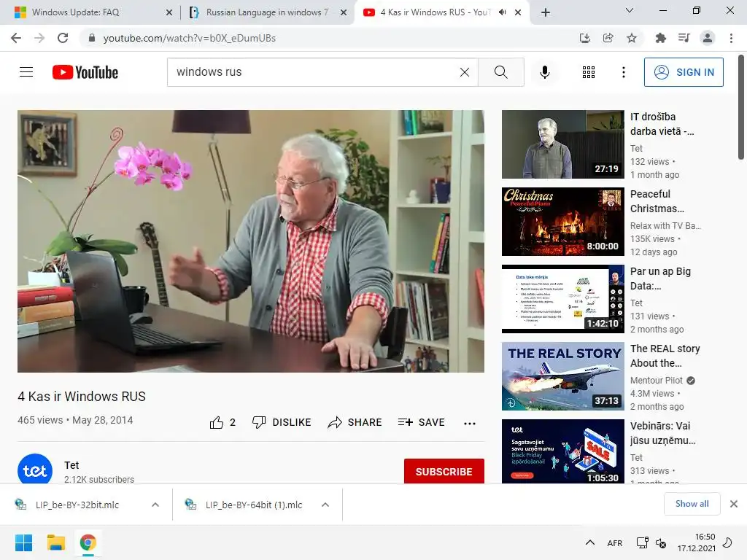Open the Tet channel name link

71,464
